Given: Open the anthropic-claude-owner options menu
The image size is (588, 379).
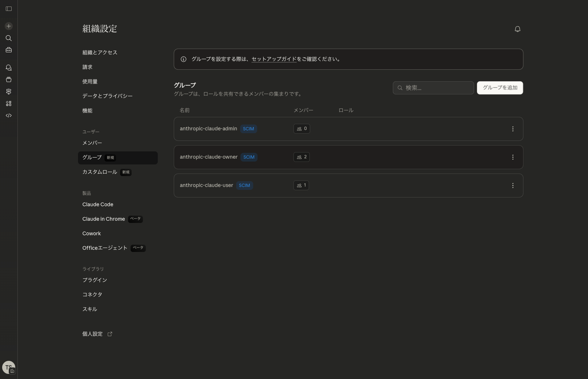Looking at the screenshot, I should coord(513,157).
